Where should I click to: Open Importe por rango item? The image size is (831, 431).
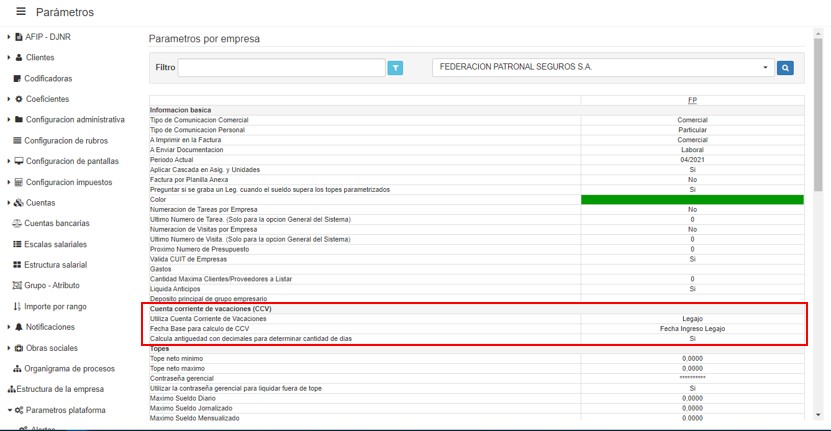point(55,306)
